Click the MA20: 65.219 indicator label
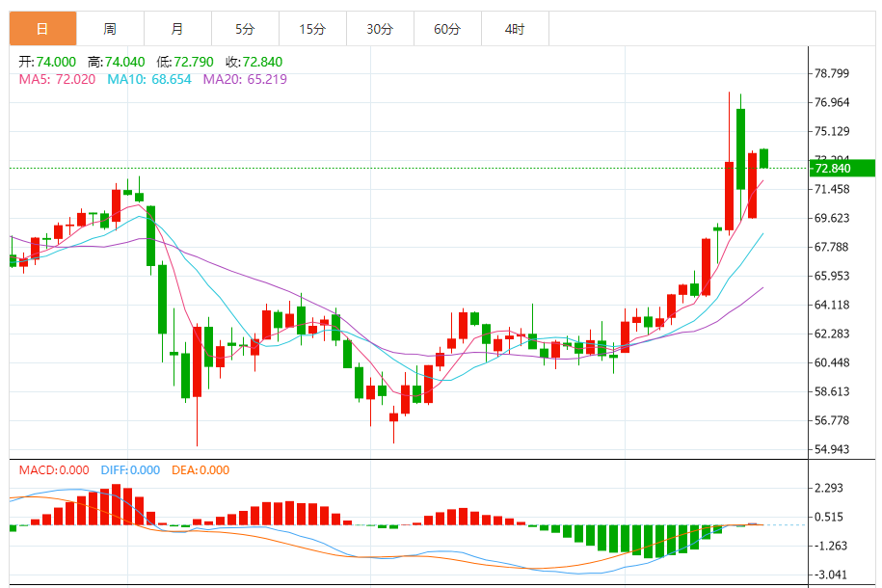Screen dimensions: 882x588 pos(245,79)
